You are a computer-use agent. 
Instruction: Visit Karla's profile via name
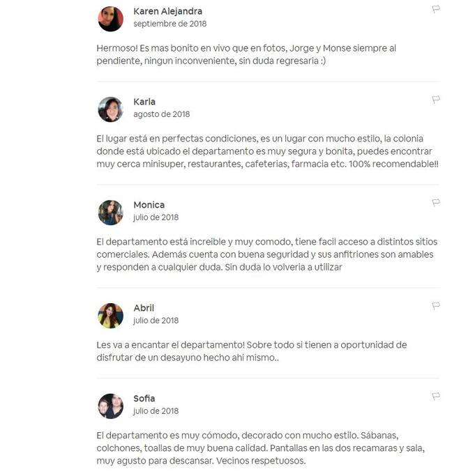click(144, 102)
